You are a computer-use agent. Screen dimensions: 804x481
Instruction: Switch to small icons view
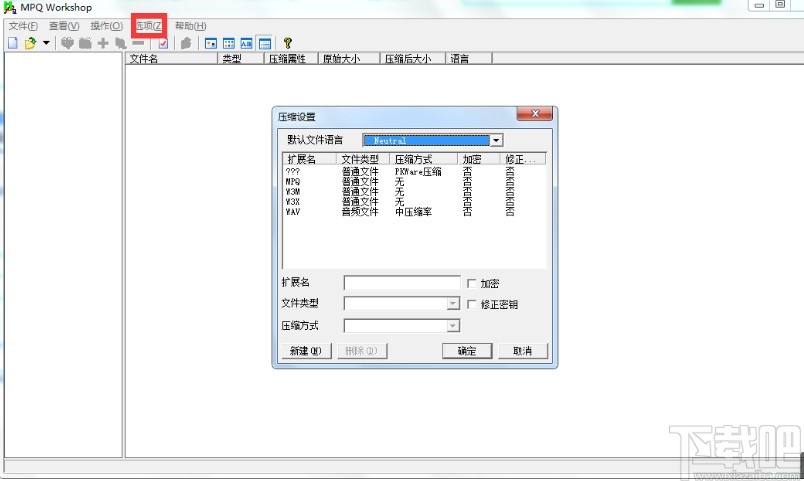[x=229, y=44]
